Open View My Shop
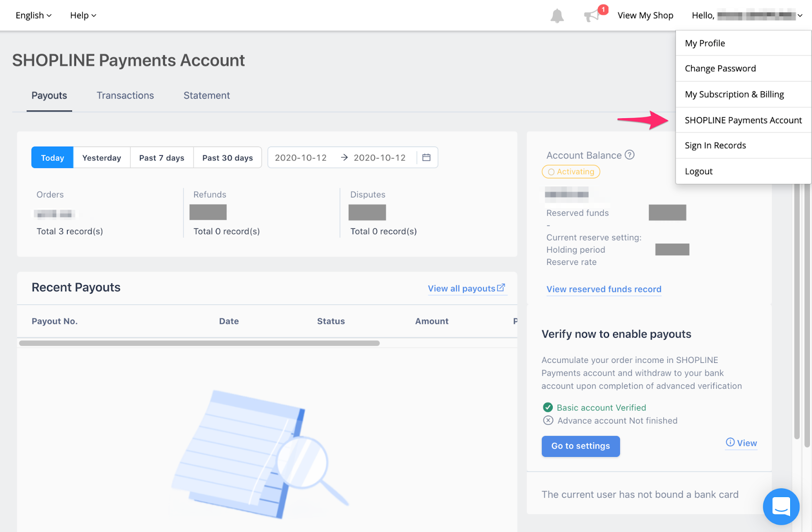This screenshot has height=532, width=812. point(645,15)
